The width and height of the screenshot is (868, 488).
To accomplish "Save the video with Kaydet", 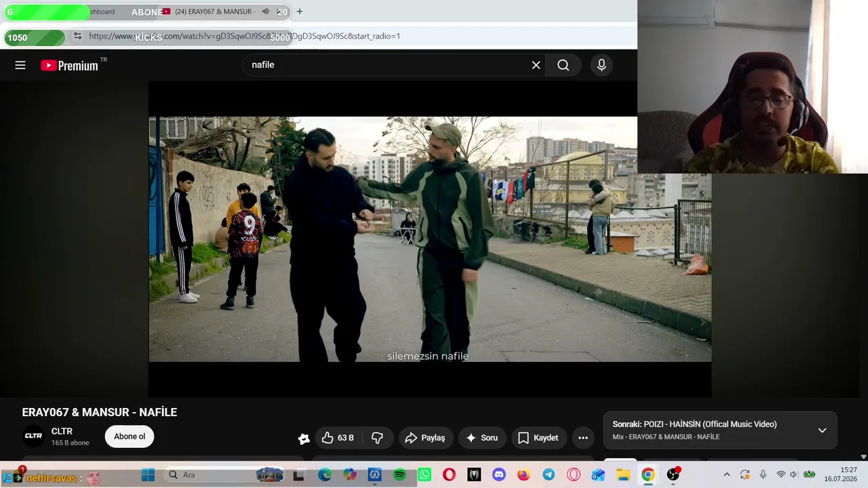I will (x=538, y=438).
